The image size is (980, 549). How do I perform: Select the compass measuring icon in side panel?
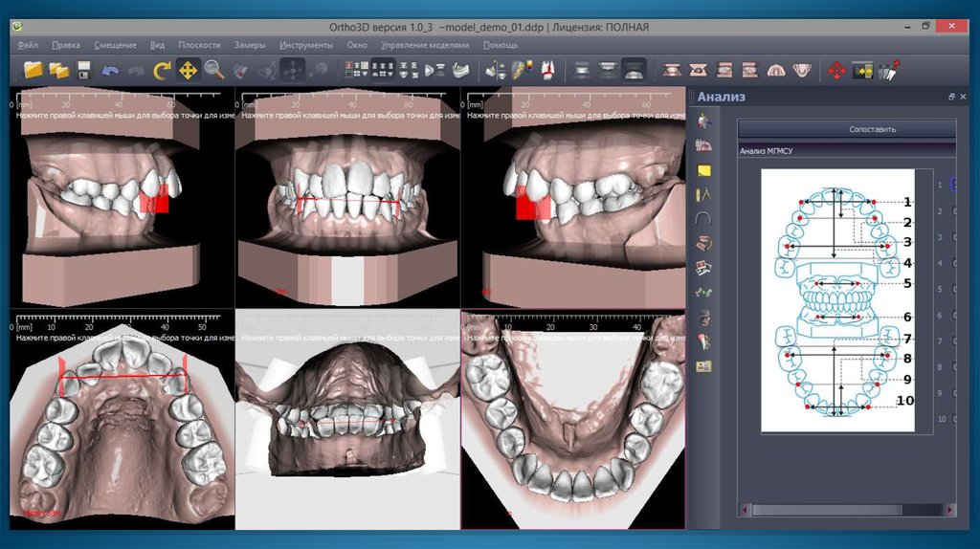coord(704,194)
